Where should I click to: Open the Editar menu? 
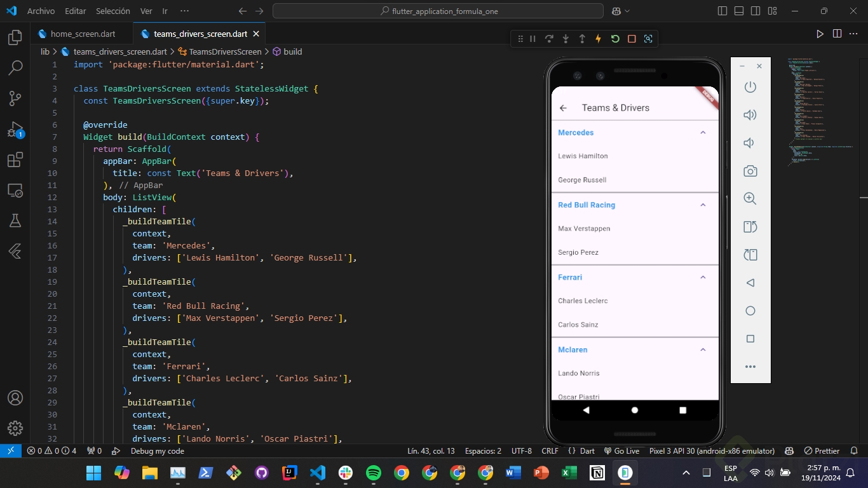(76, 11)
